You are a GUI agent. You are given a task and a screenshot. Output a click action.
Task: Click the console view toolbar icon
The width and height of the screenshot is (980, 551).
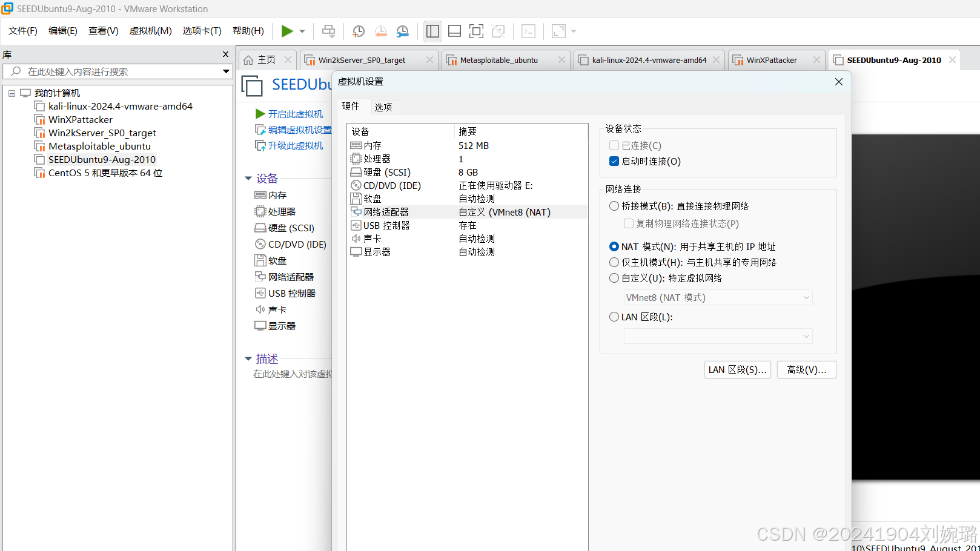pos(528,31)
